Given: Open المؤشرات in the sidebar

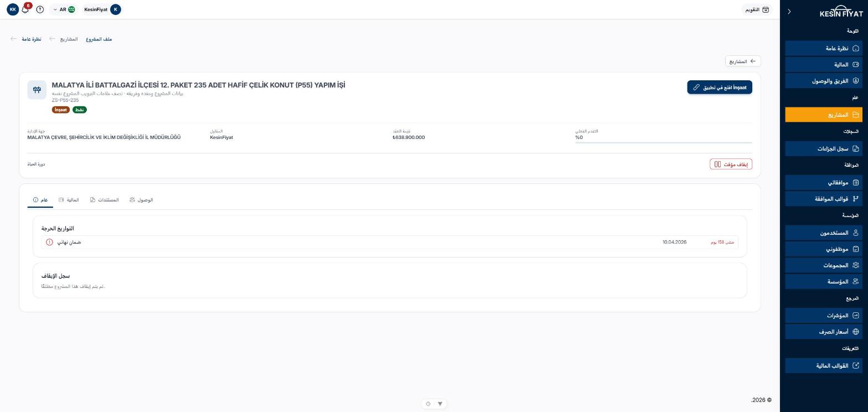Looking at the screenshot, I should pos(824,315).
